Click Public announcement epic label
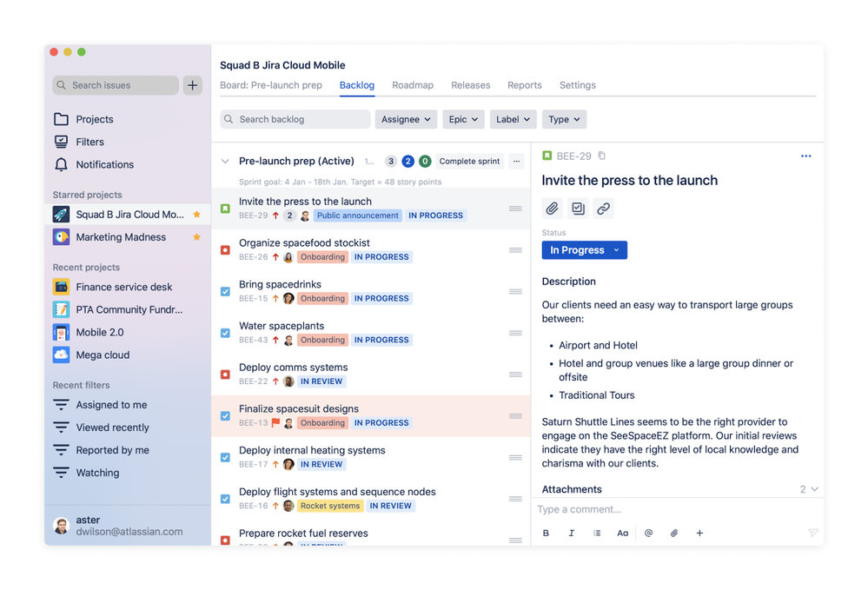This screenshot has width=868, height=590. tap(358, 215)
